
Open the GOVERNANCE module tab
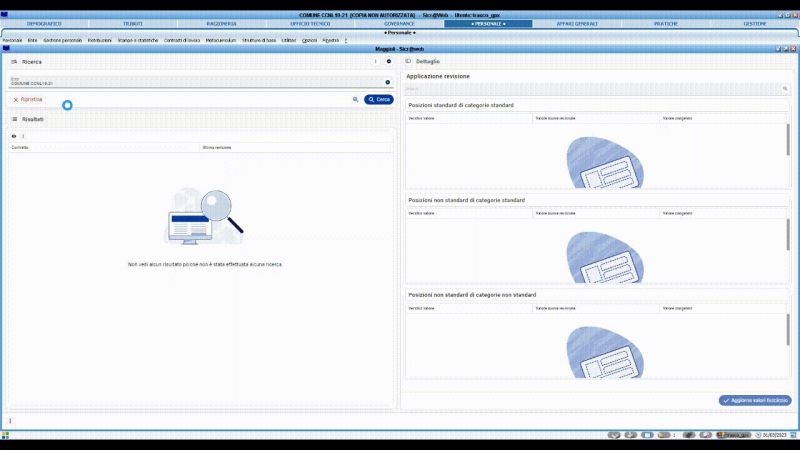point(399,23)
